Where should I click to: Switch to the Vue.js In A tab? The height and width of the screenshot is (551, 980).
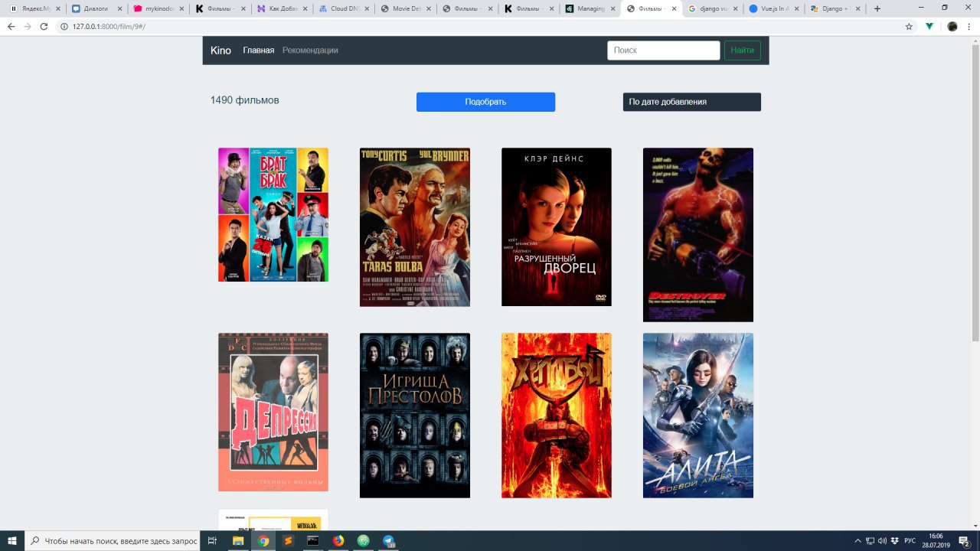(775, 9)
